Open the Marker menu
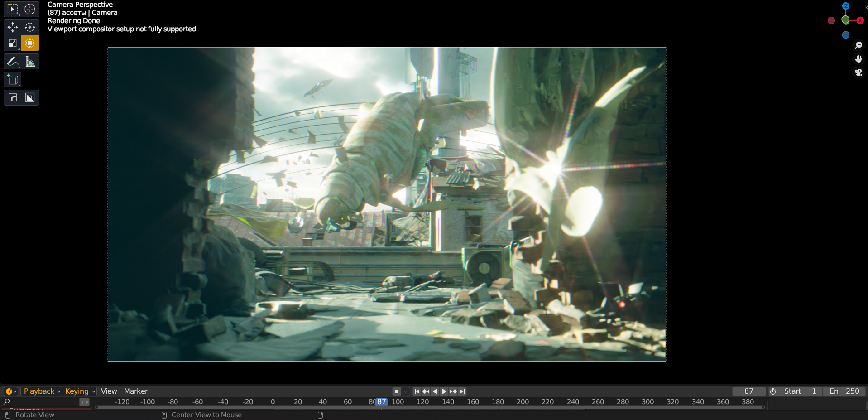 click(136, 391)
